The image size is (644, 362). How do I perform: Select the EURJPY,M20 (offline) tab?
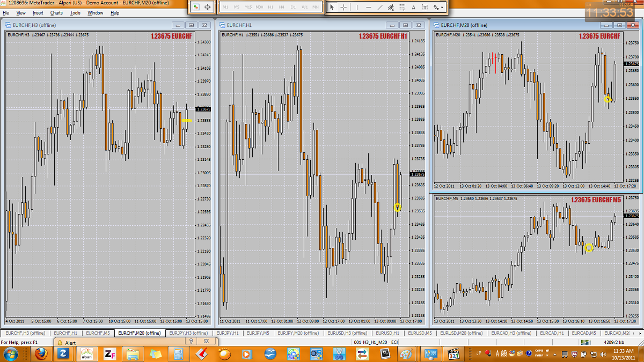coord(298,333)
